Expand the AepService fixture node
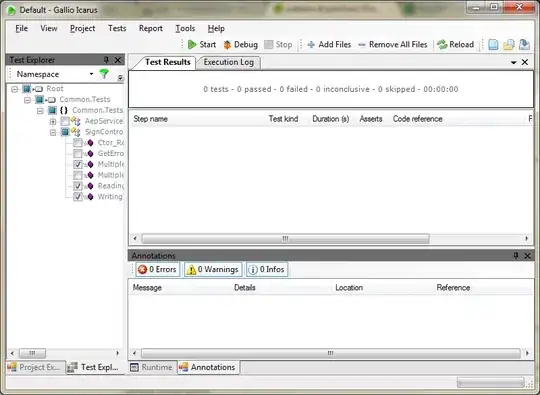This screenshot has height=395, width=540. tap(53, 121)
